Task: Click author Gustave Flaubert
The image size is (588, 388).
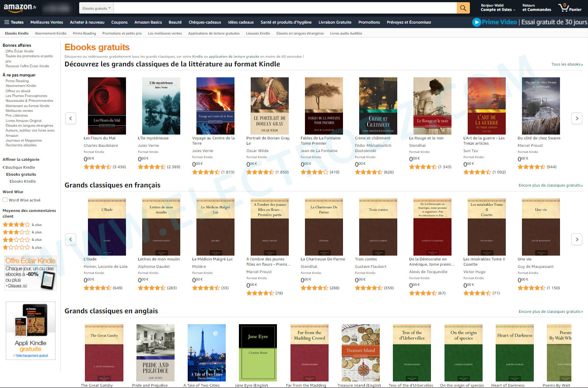Action: [x=371, y=267]
